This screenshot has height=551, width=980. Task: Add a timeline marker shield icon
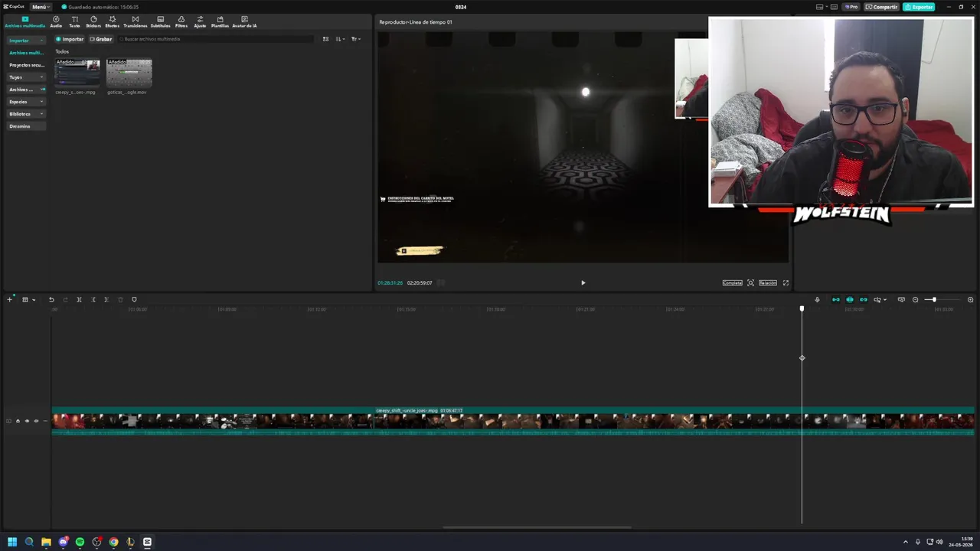click(x=134, y=299)
